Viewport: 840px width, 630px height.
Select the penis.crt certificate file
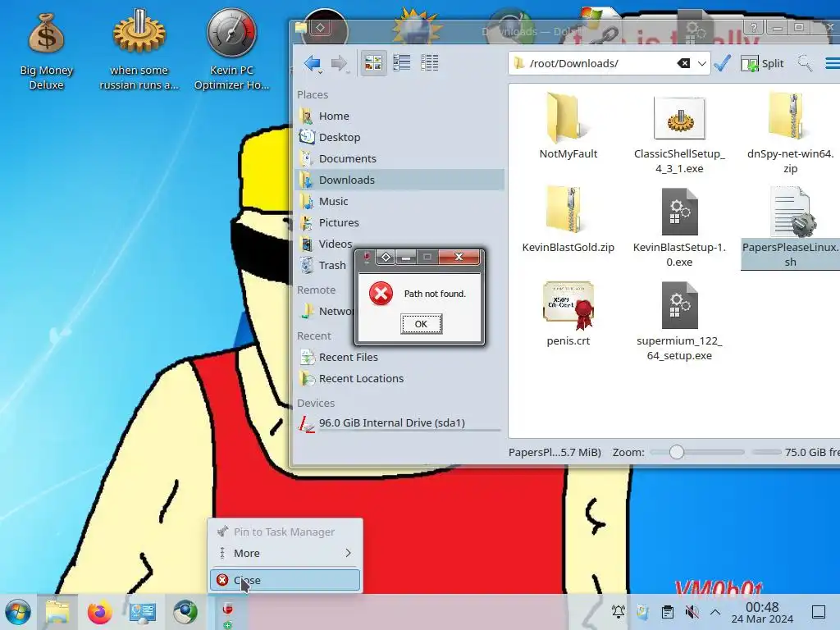pos(568,313)
